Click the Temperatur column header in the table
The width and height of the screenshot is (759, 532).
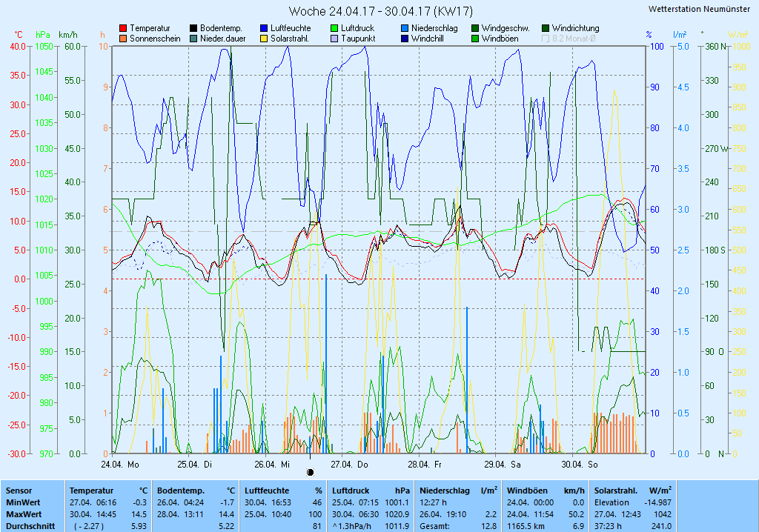click(91, 491)
